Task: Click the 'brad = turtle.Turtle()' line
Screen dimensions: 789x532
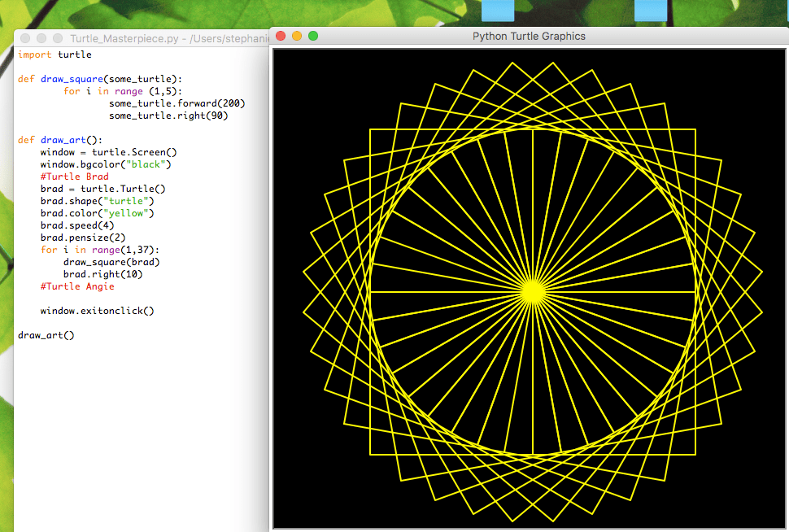Action: [102, 189]
